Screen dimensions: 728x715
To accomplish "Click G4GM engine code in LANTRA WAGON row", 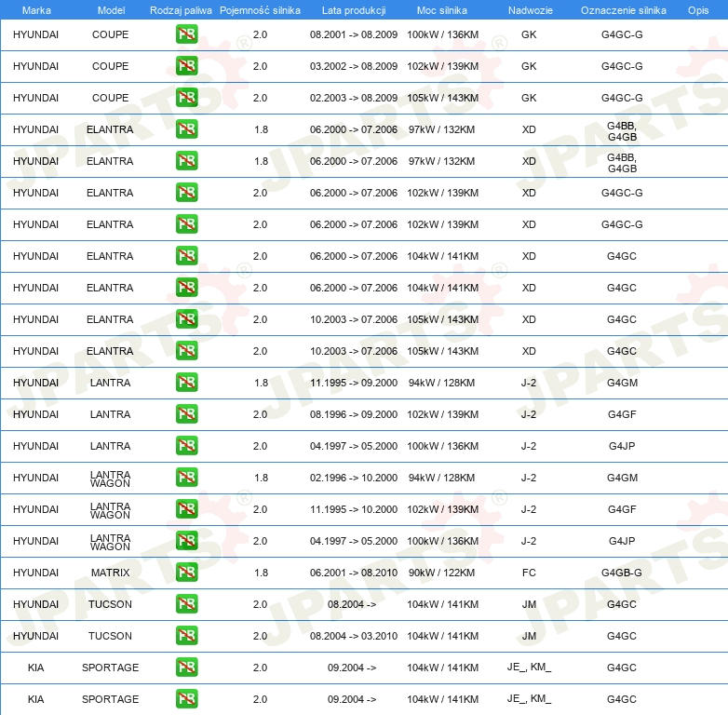I will pyautogui.click(x=622, y=478).
